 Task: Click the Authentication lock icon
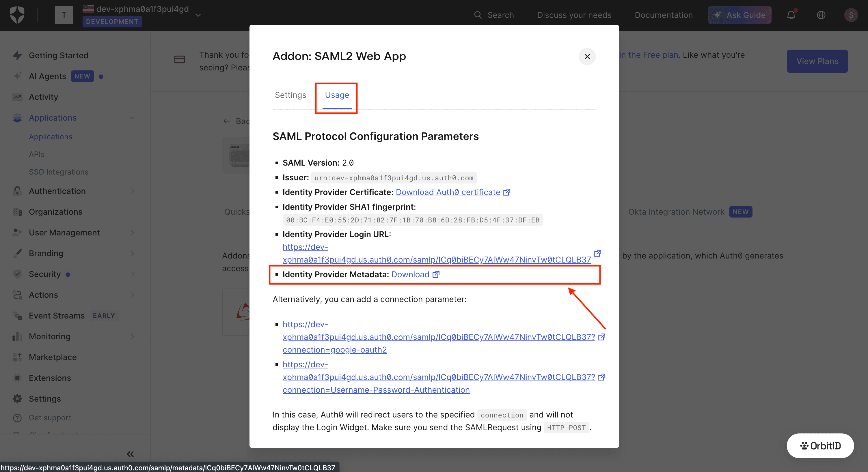(17, 191)
